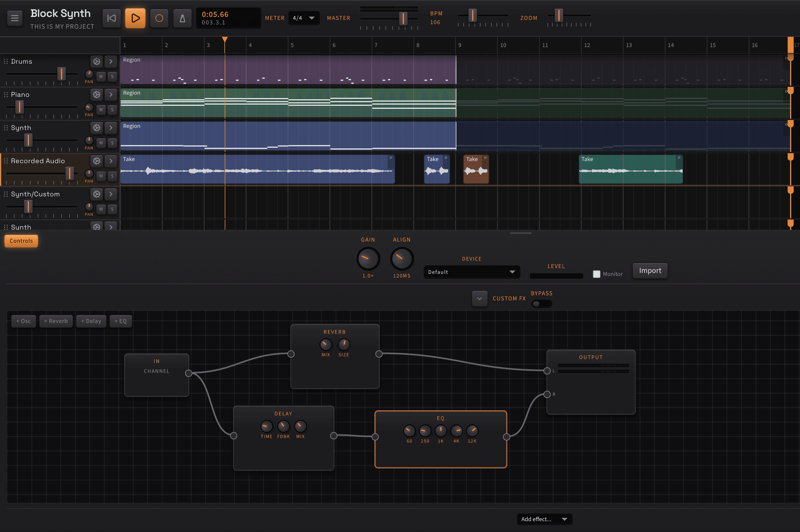Screen dimensions: 800x532
Task: Expand the Piano track chevron
Action: coord(111,95)
